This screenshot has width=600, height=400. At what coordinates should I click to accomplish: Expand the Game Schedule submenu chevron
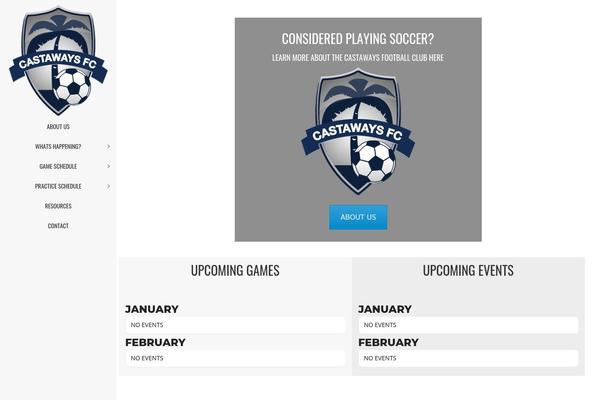pos(108,166)
